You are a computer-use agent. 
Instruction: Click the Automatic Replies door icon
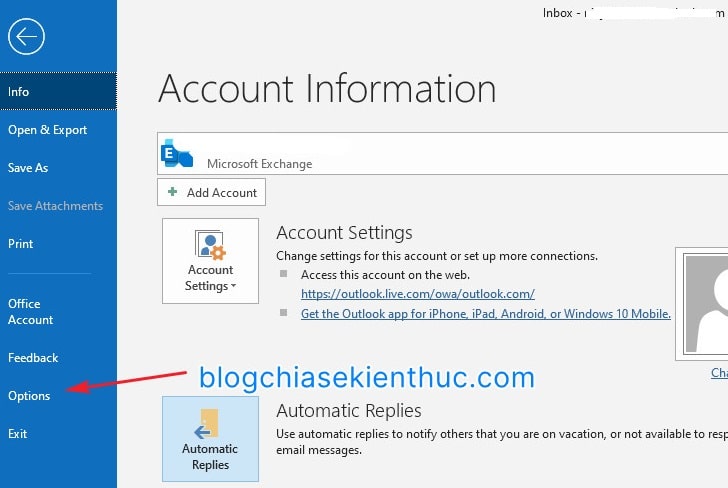pyautogui.click(x=207, y=423)
